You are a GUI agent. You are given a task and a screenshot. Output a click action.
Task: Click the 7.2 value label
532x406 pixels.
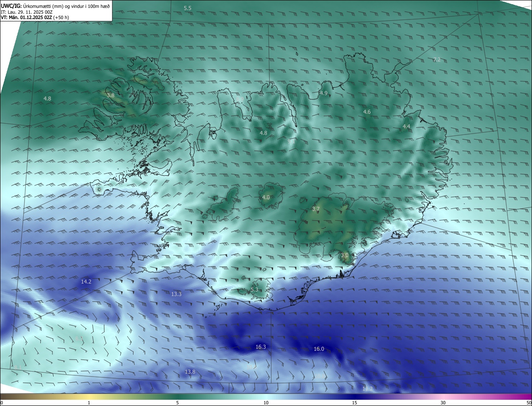tap(437, 60)
